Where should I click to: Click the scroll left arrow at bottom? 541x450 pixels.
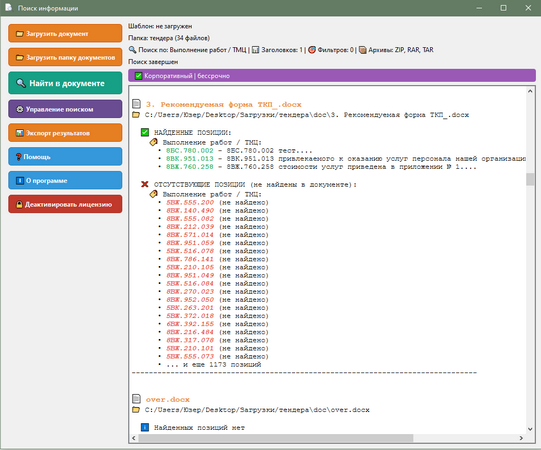coord(134,438)
